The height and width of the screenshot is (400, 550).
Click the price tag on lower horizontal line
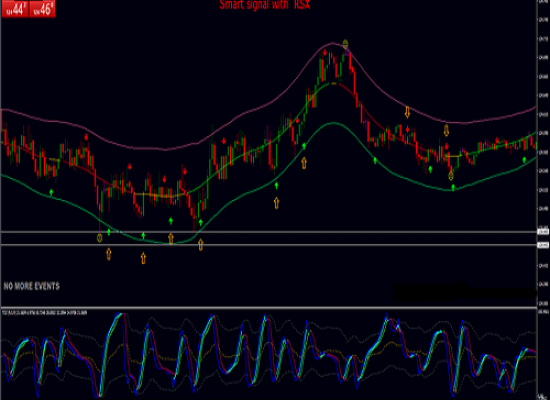[543, 245]
